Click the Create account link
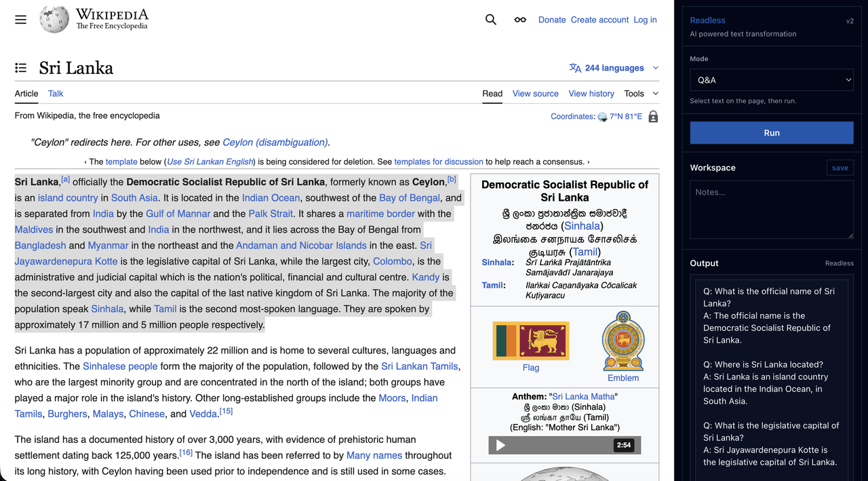868x481 pixels. pyautogui.click(x=599, y=20)
